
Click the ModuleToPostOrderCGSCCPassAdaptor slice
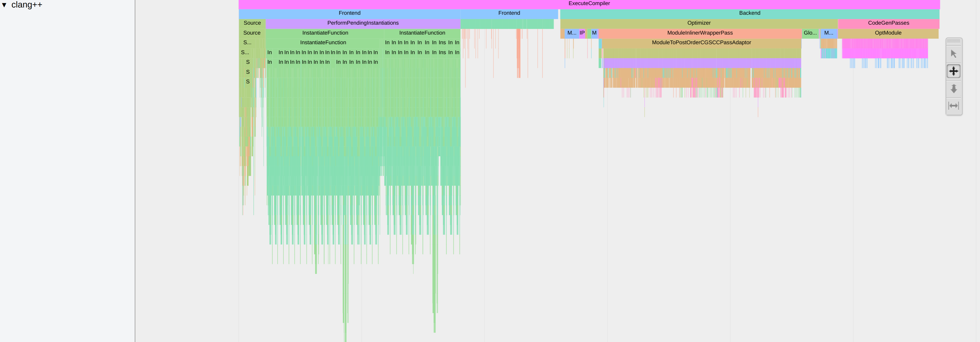click(701, 43)
